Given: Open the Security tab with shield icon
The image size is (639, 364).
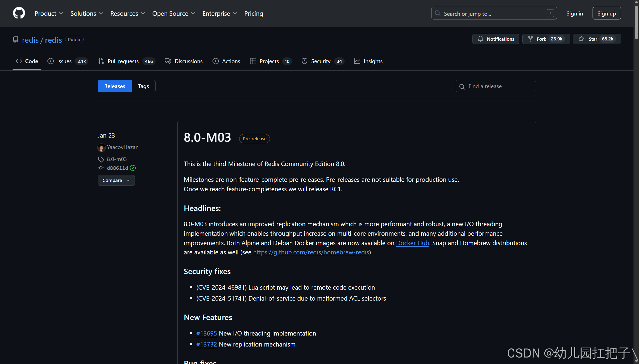Looking at the screenshot, I should coord(320,61).
